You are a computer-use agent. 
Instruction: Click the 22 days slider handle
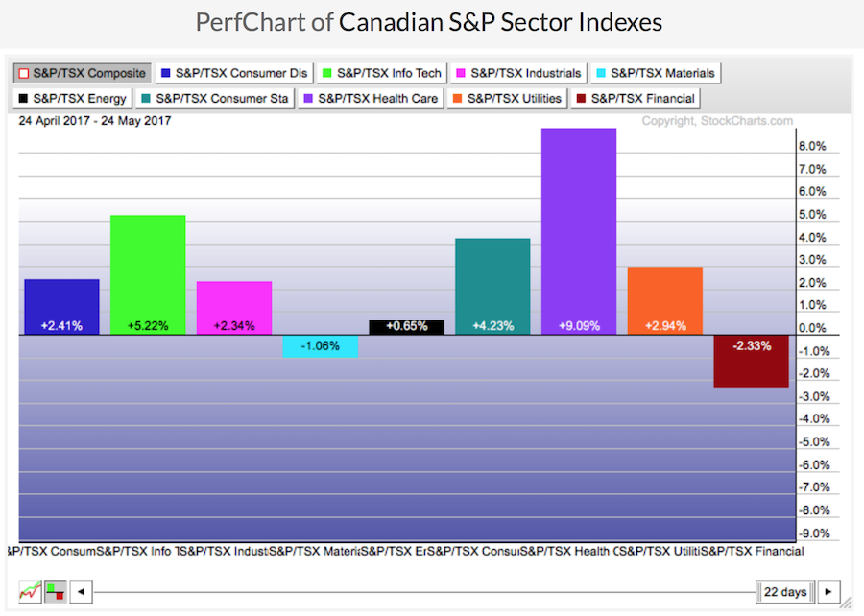click(786, 591)
